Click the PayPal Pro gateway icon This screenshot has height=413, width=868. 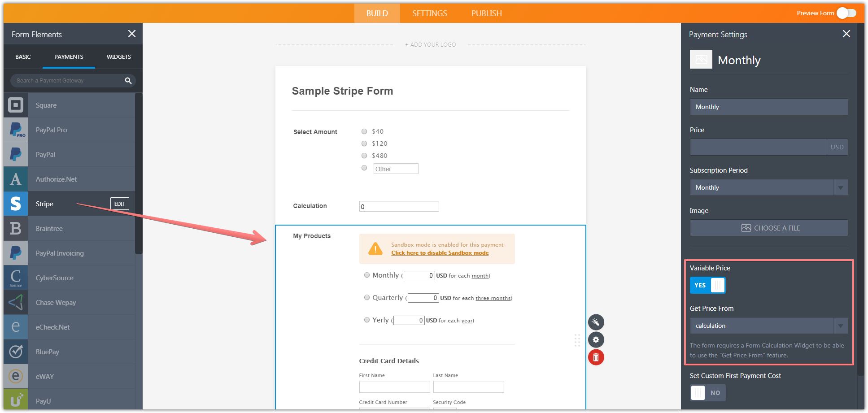(16, 130)
